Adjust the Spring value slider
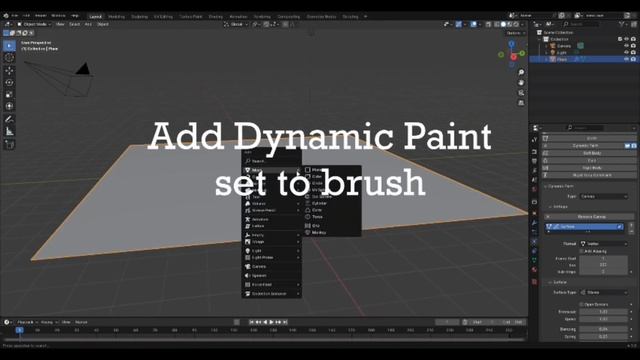This screenshot has height=360, width=640. coord(603,337)
